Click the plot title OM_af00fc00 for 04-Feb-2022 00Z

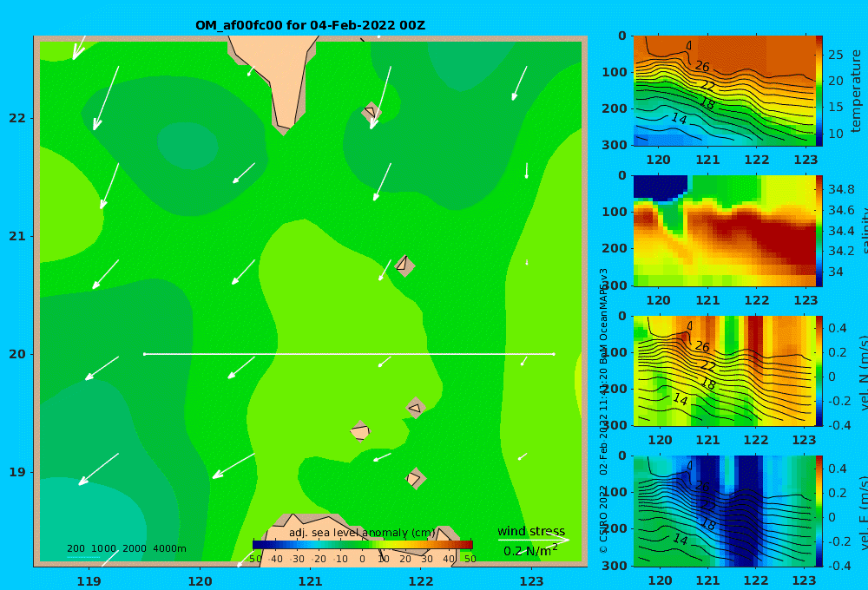(x=310, y=25)
